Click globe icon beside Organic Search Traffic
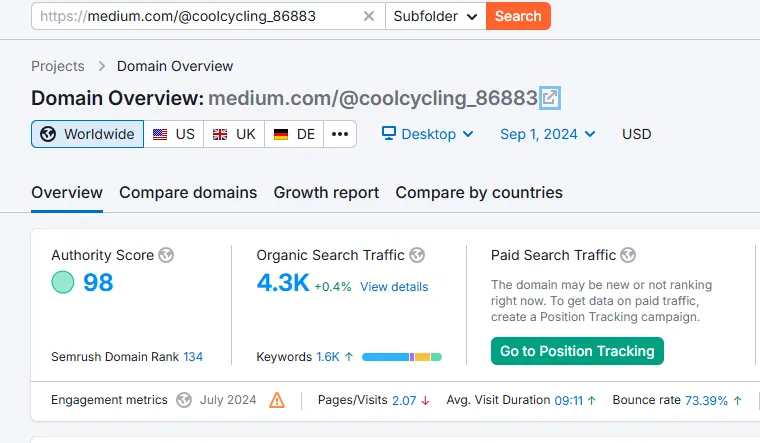760x443 pixels. (x=417, y=255)
